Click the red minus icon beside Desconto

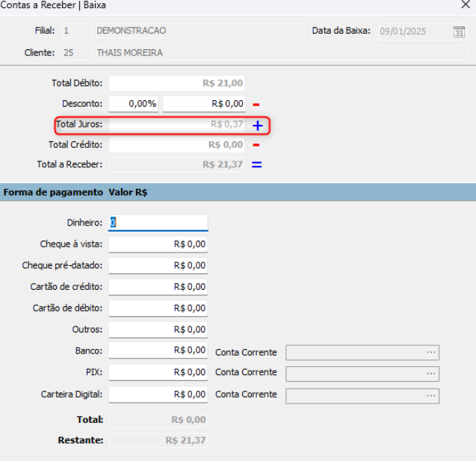[256, 104]
